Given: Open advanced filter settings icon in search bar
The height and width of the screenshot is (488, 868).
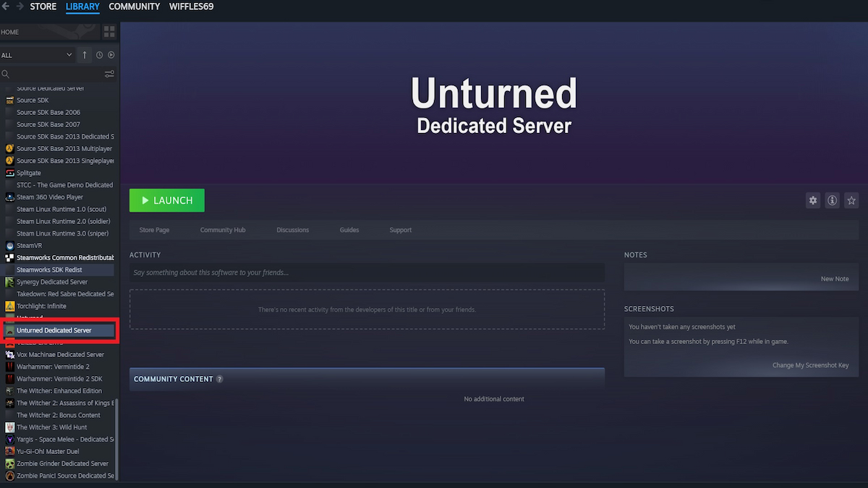Looking at the screenshot, I should coord(109,74).
